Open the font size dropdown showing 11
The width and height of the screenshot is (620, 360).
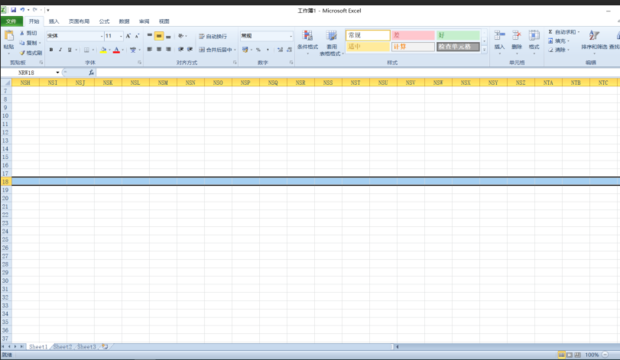[121, 36]
